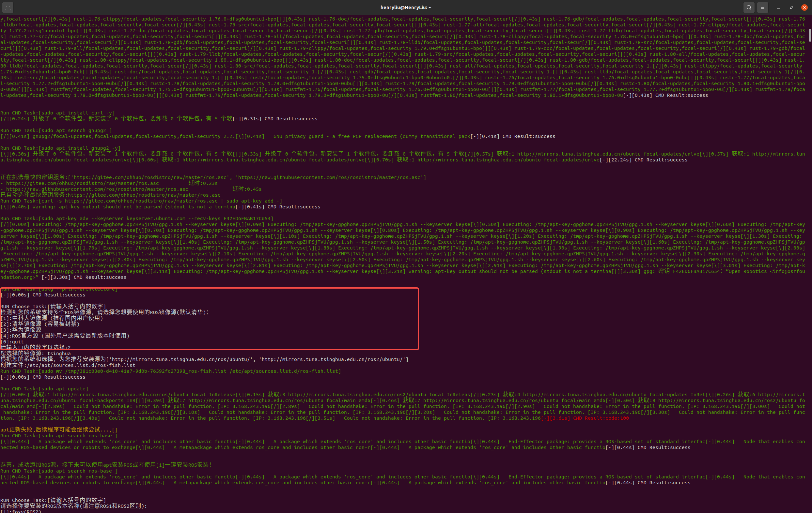Click the 'apt更新失败' orange warning line
Image resolution: width=812 pixels, height=513 pixels.
coord(59,430)
